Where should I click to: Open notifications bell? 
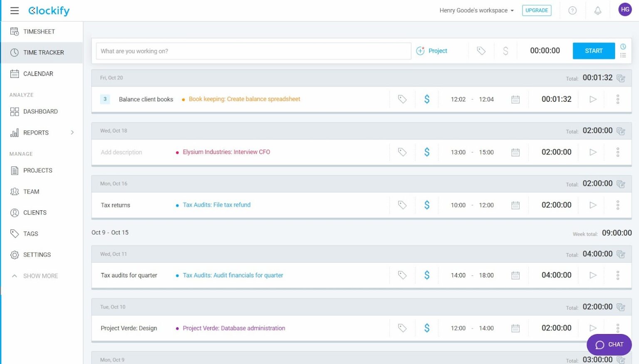pyautogui.click(x=598, y=10)
